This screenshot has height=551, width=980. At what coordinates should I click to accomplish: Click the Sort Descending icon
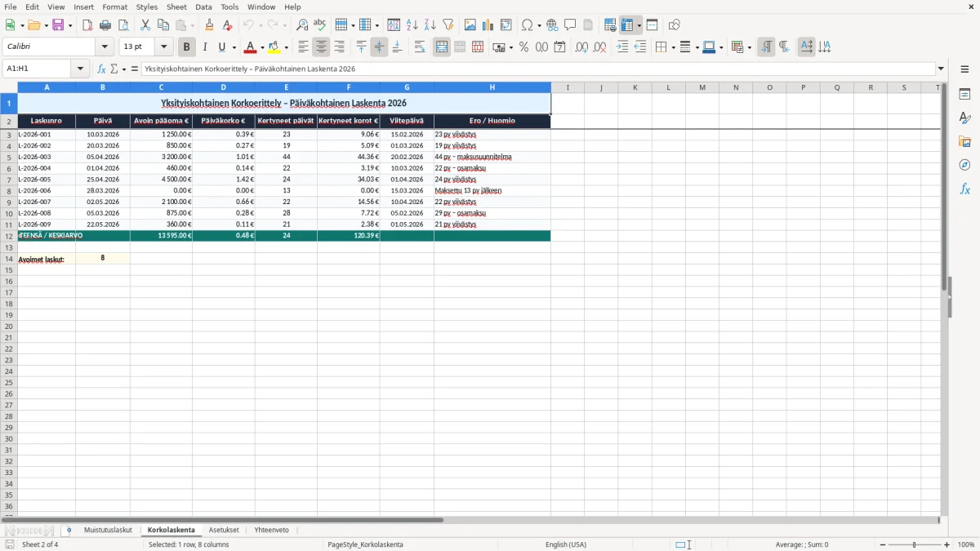(430, 25)
